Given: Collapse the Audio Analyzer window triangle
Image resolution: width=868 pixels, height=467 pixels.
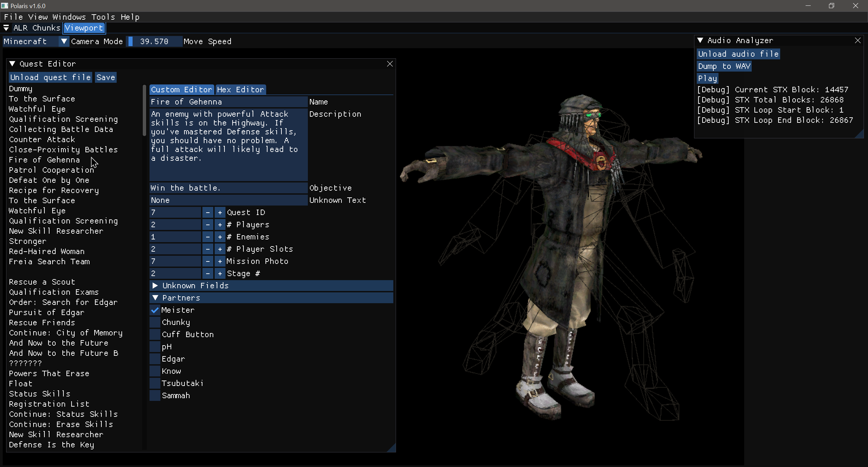Looking at the screenshot, I should click(x=700, y=40).
